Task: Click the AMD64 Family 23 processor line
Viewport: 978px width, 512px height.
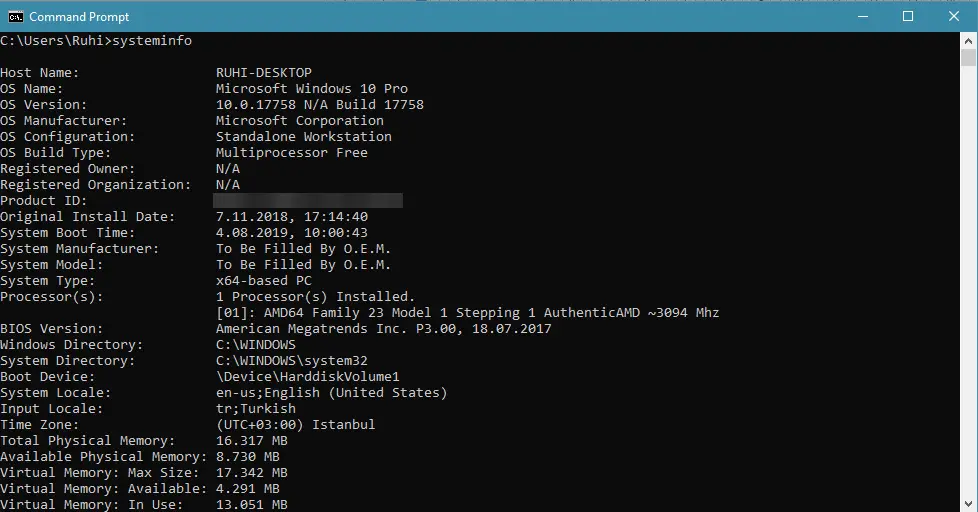Action: [x=468, y=312]
